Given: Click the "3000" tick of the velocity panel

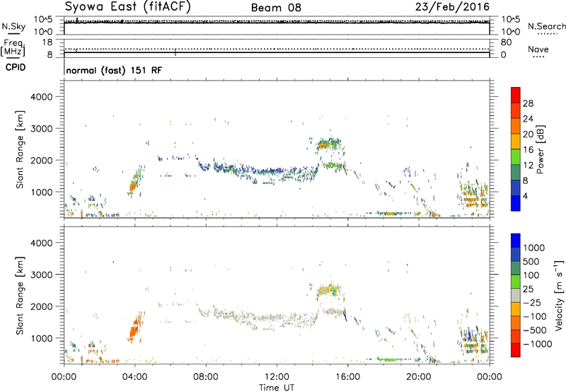Looking at the screenshot, I should 41,275.
